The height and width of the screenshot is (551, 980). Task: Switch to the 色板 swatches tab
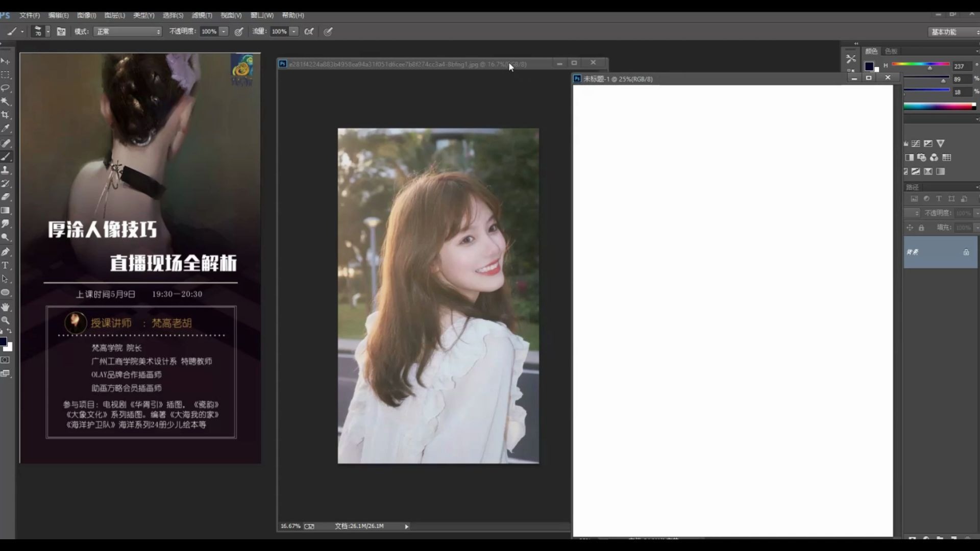(891, 51)
